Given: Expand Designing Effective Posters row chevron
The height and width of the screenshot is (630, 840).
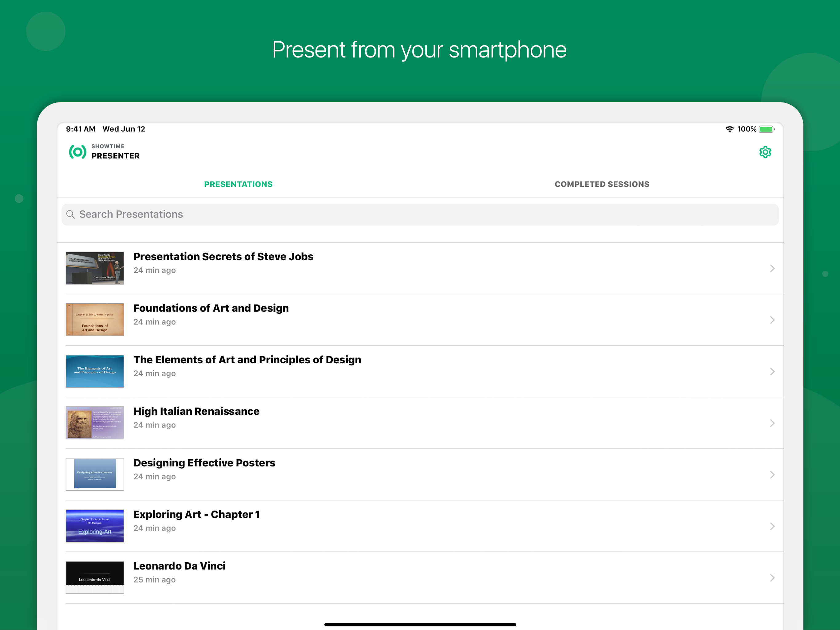Looking at the screenshot, I should point(772,475).
